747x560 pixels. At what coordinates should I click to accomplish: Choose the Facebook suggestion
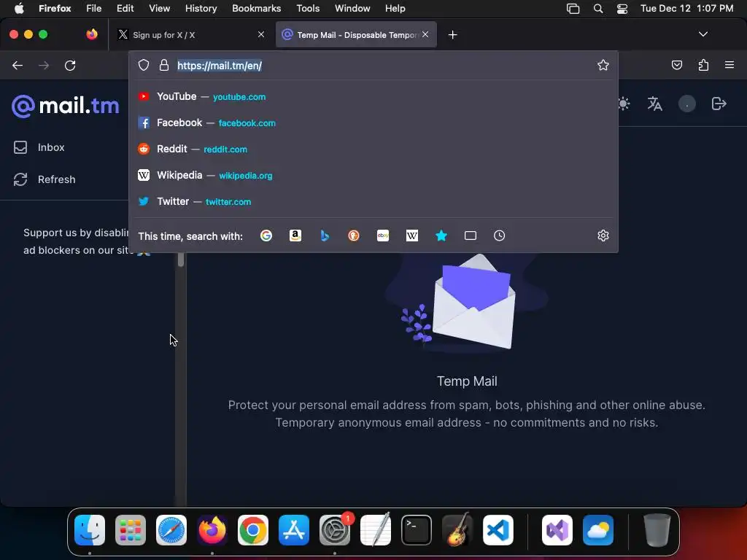pyautogui.click(x=373, y=122)
